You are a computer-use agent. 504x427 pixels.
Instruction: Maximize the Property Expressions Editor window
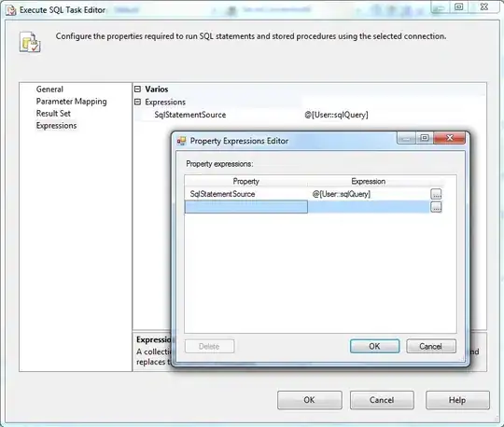click(425, 138)
